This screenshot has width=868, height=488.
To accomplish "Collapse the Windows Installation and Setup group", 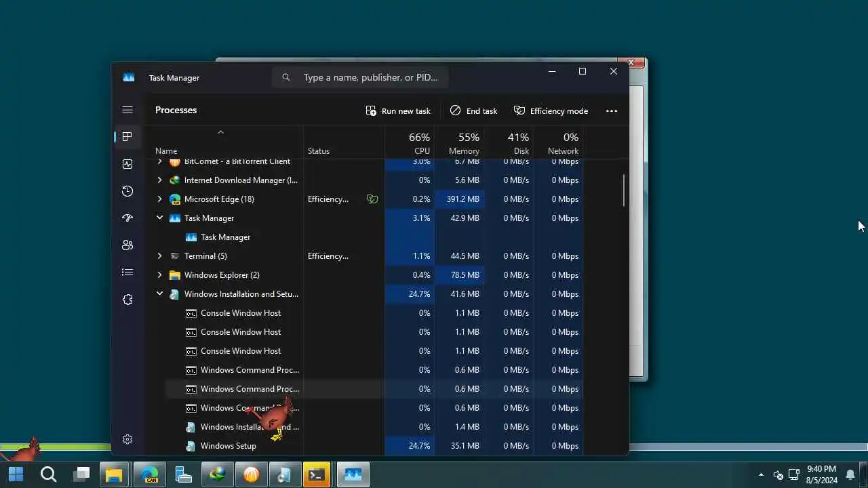I will coord(159,294).
